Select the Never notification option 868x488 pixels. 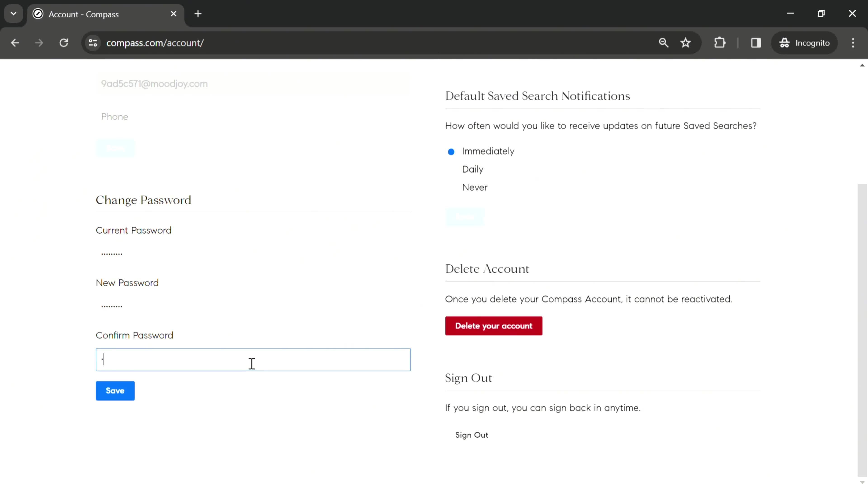(x=451, y=187)
